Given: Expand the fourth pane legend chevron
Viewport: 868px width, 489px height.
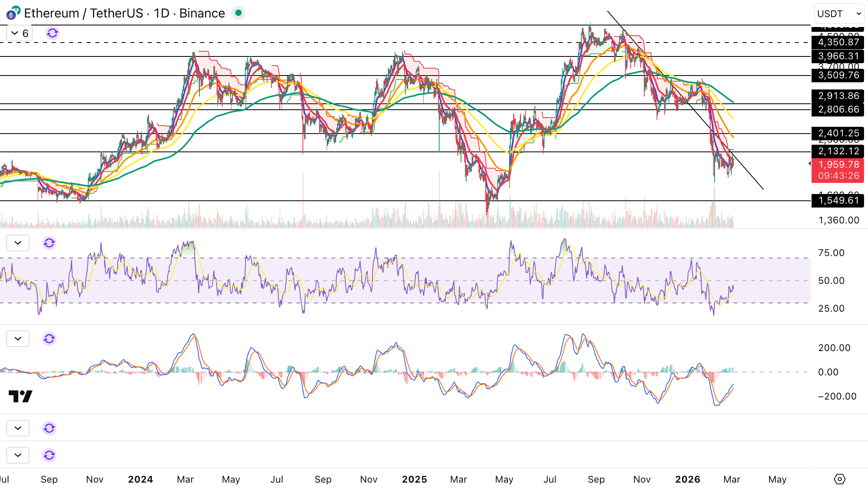Looking at the screenshot, I should pyautogui.click(x=18, y=428).
